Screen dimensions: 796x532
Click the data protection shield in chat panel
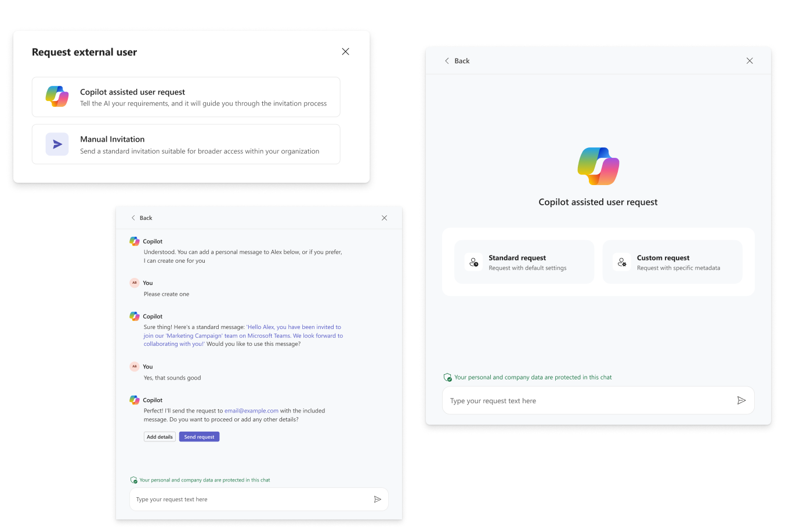point(134,480)
